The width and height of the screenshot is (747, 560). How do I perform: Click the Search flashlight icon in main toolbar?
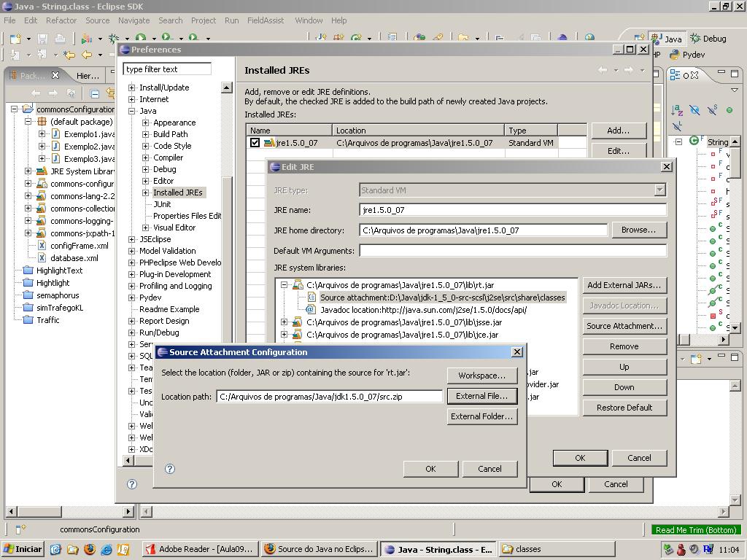click(x=438, y=38)
